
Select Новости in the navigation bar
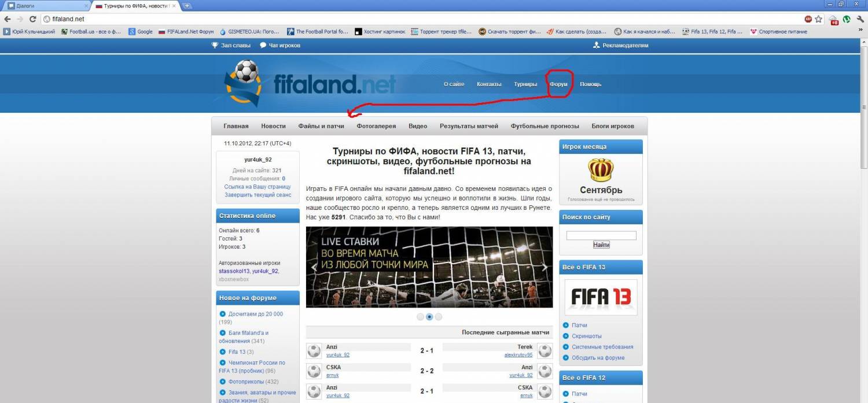tap(273, 126)
